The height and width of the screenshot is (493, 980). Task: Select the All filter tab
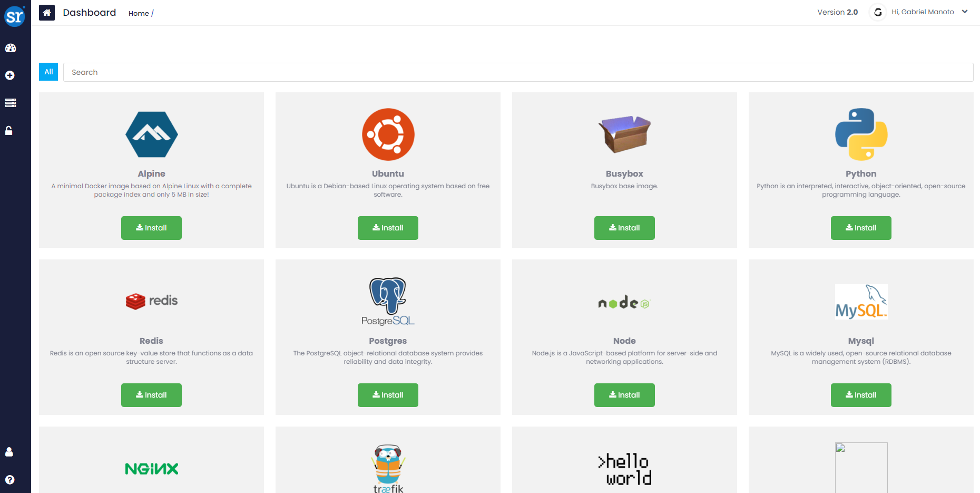(x=48, y=72)
